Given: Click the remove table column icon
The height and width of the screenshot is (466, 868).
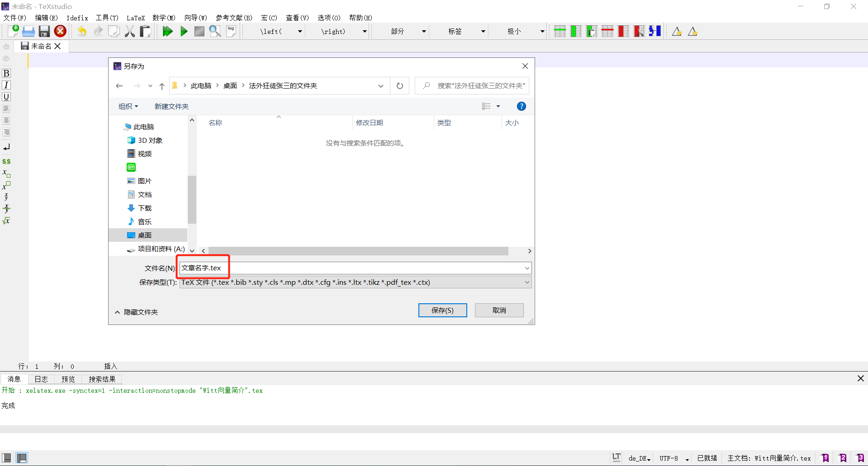Looking at the screenshot, I should coord(623,31).
